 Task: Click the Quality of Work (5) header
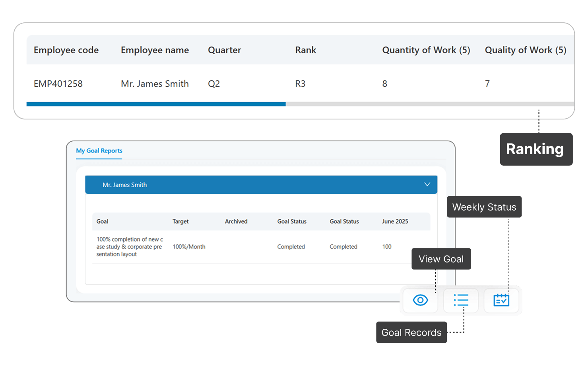point(525,50)
